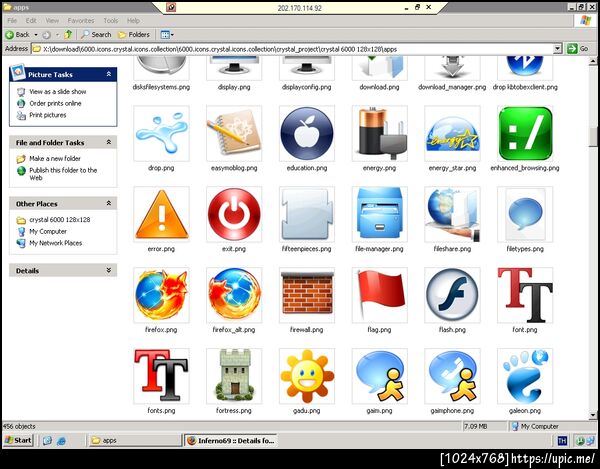Select the error.png warning triangle icon

pos(161,214)
